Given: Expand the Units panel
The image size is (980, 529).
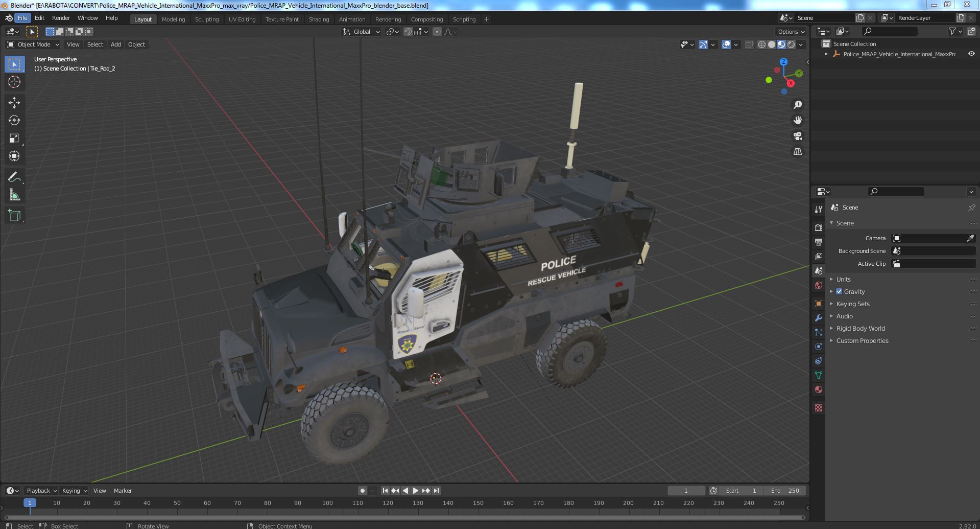Looking at the screenshot, I should point(843,279).
